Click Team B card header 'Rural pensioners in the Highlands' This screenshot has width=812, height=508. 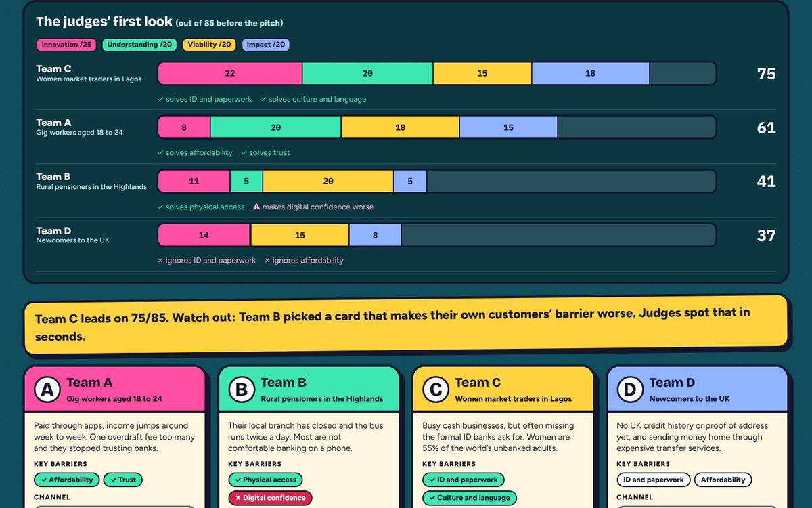tap(322, 399)
